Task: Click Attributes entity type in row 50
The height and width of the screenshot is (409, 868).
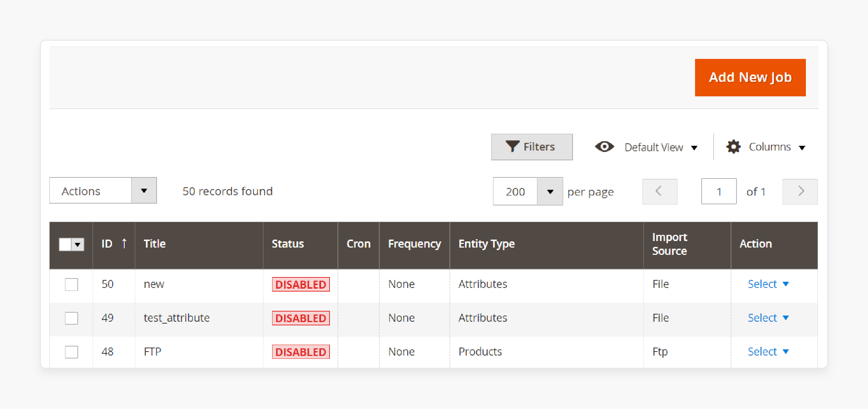Action: tap(483, 284)
